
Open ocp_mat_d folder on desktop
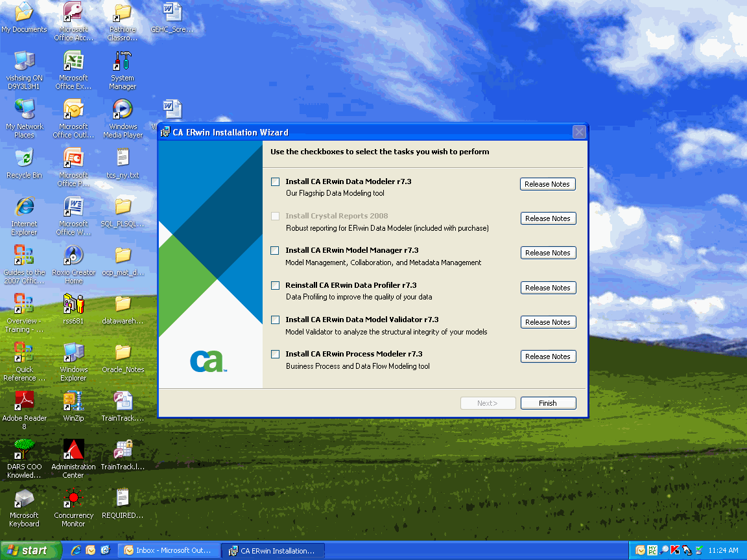pos(123,260)
